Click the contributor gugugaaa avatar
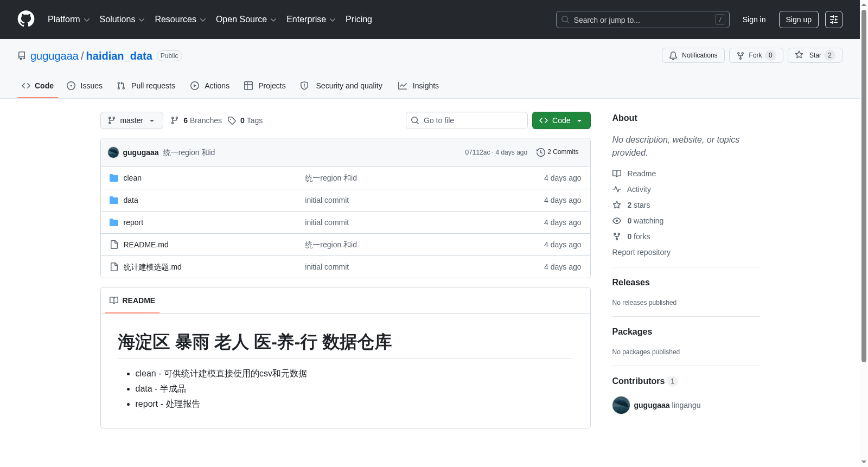 tap(621, 405)
